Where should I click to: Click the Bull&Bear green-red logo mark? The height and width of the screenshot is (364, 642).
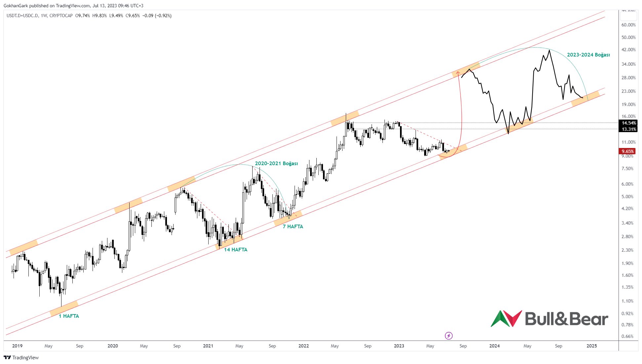506,319
